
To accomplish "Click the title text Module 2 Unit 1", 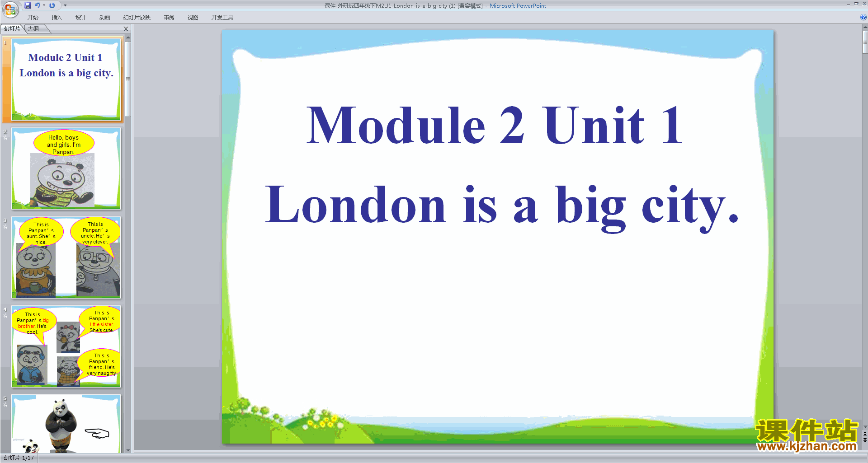I will (495, 125).
